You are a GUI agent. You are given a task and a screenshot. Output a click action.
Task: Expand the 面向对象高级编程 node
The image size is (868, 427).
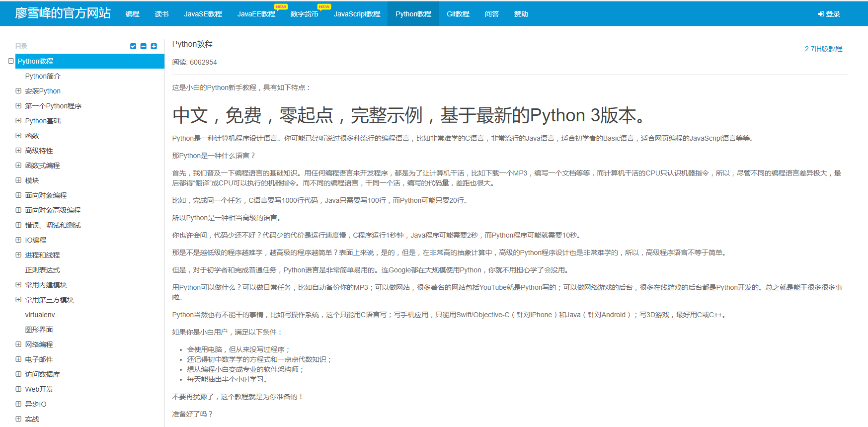[x=18, y=210]
